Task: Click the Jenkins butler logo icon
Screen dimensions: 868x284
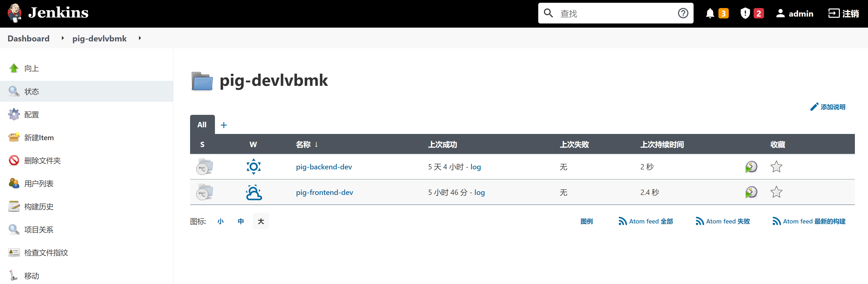Action: (x=14, y=13)
